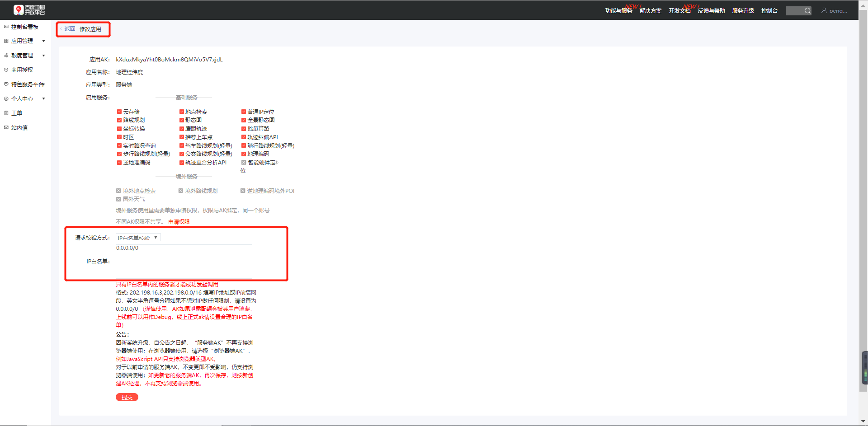Screen dimensions: 868x426
Task: Click the scrollbar down arrow
Action: [863, 422]
